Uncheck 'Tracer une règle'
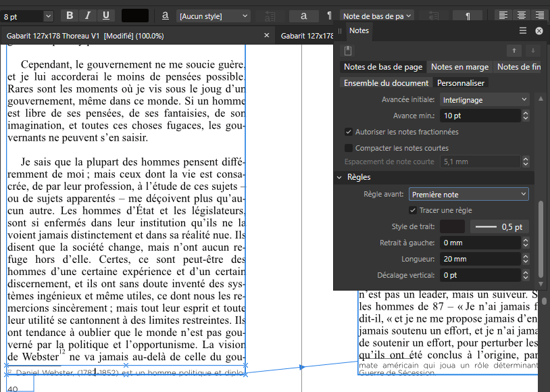 [412, 210]
